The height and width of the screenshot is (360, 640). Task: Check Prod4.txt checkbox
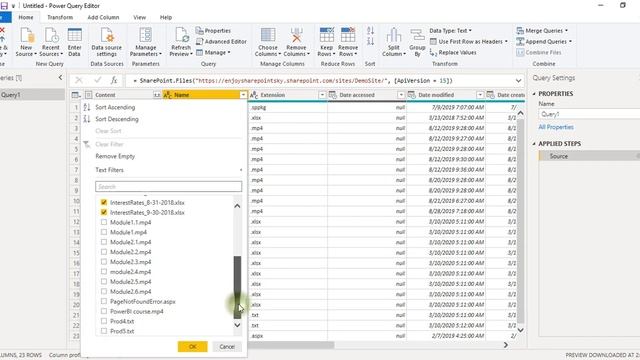[x=104, y=321]
